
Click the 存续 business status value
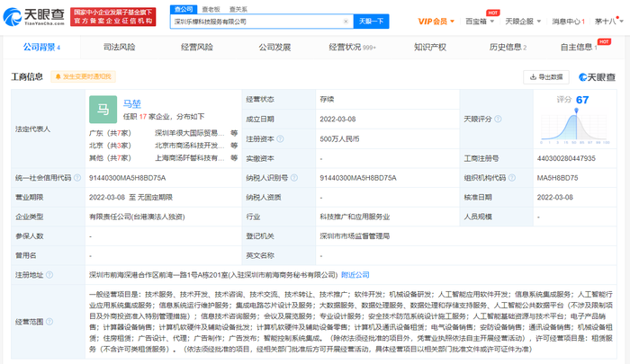click(x=327, y=99)
